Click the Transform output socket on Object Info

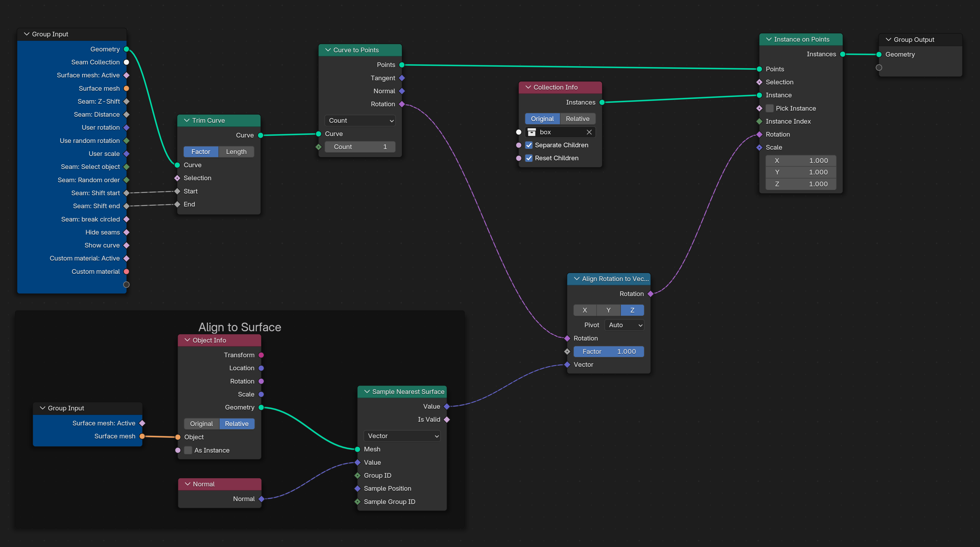[x=261, y=355]
